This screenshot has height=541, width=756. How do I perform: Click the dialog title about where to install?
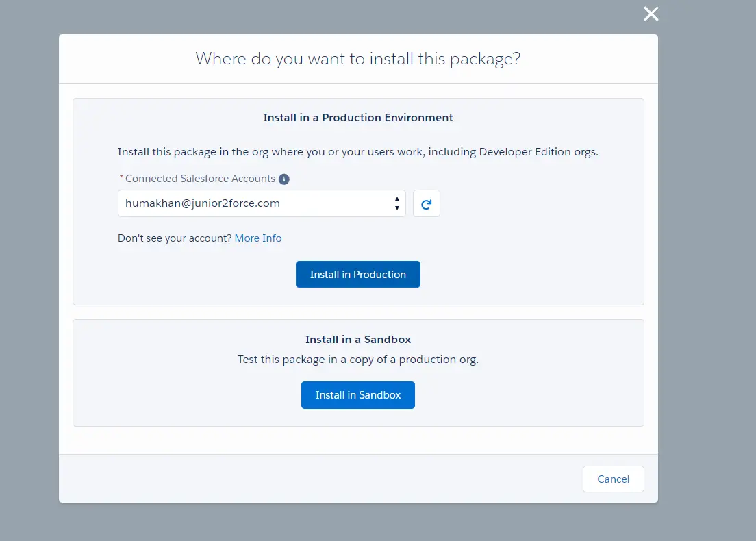tap(358, 59)
